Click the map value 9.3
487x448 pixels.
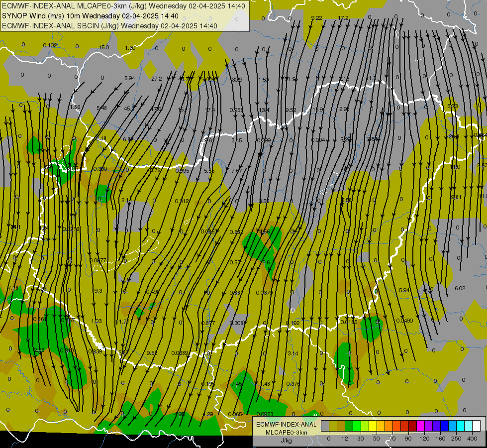(98, 291)
